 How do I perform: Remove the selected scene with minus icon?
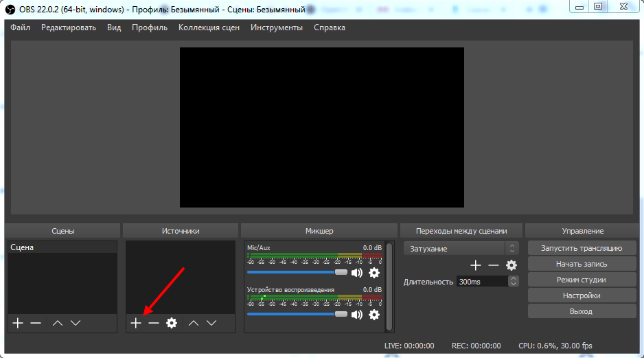pyautogui.click(x=36, y=322)
